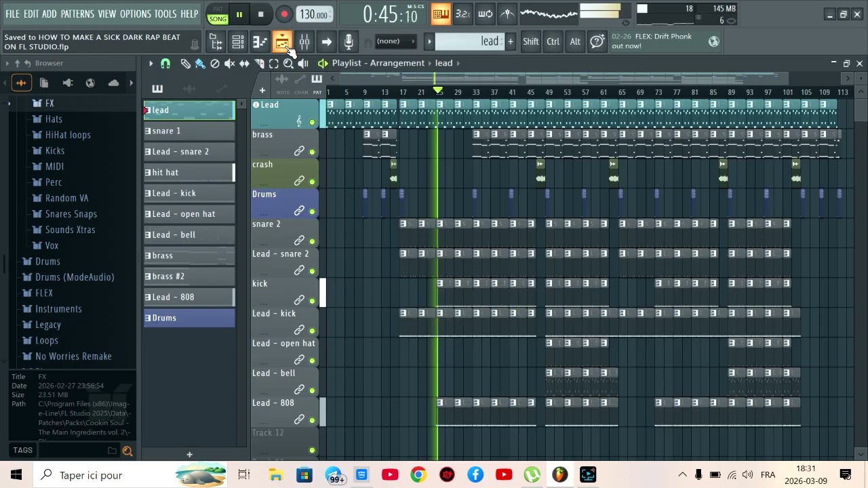
Task: Click the piano icon above pattern list
Action: click(x=157, y=89)
